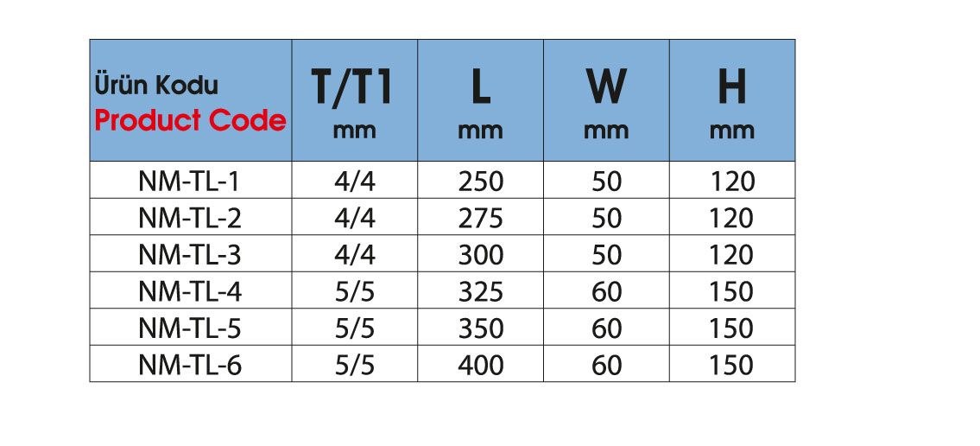Select the 275 length cell

point(480,218)
